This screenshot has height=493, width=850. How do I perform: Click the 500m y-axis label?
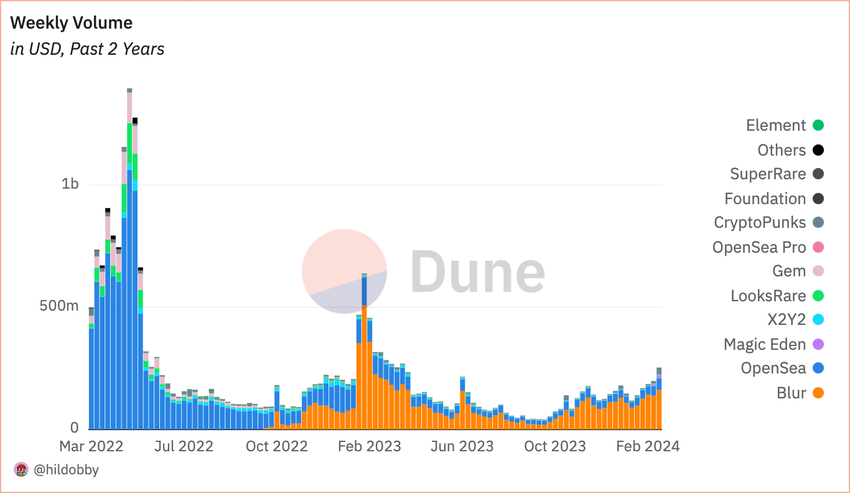click(59, 306)
